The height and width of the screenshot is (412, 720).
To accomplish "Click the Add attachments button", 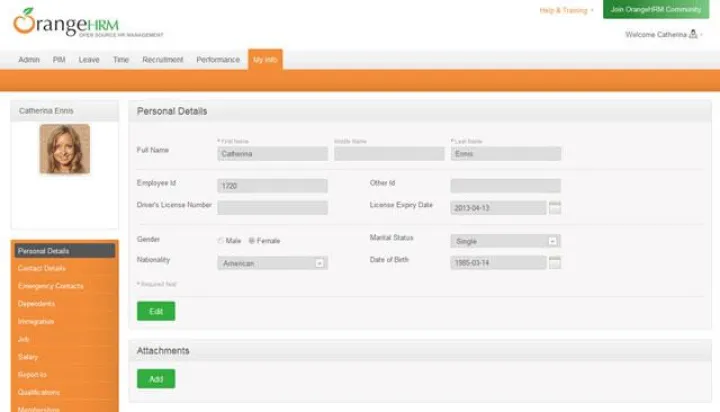I will 156,379.
